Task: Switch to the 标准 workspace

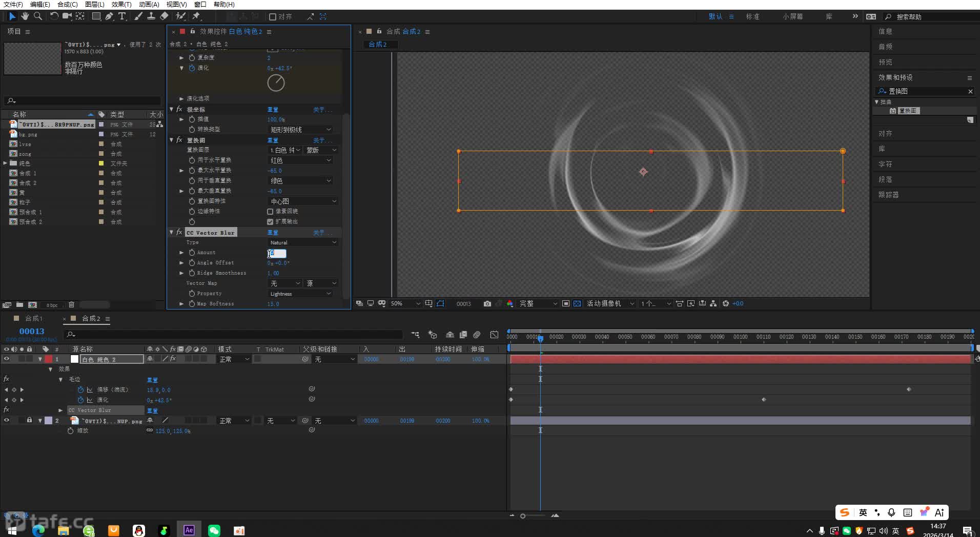Action: coord(752,16)
